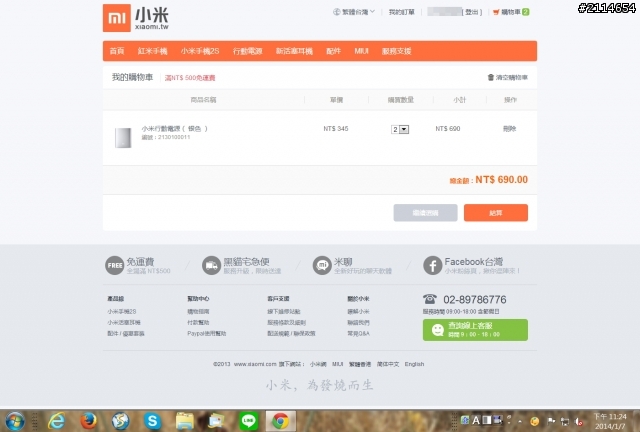Open the shopping cart icon in header
Viewport: 640px width, 432px height.
496,12
